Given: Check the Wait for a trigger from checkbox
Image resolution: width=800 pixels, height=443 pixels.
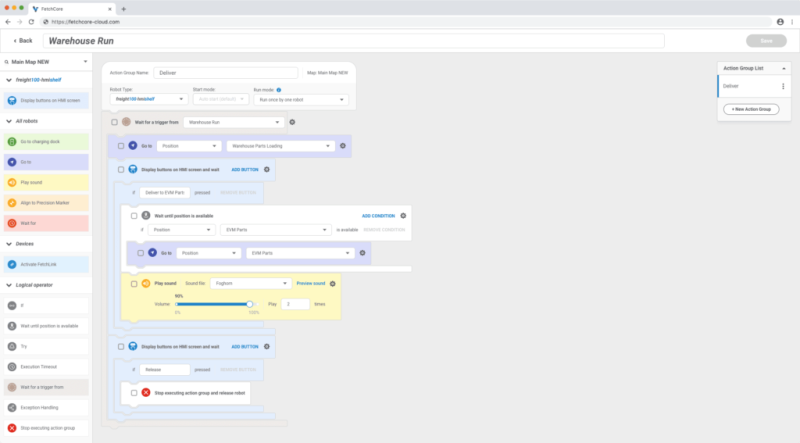Looking at the screenshot, I should click(115, 122).
